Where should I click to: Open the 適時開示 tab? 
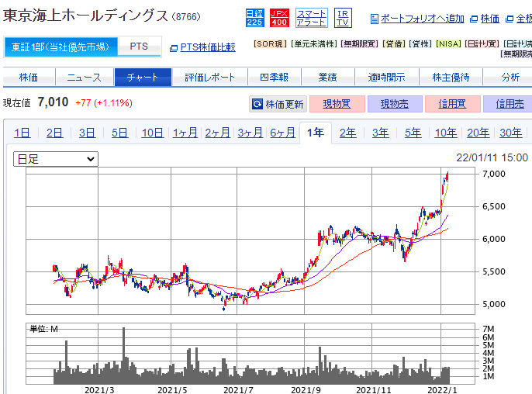pos(387,78)
